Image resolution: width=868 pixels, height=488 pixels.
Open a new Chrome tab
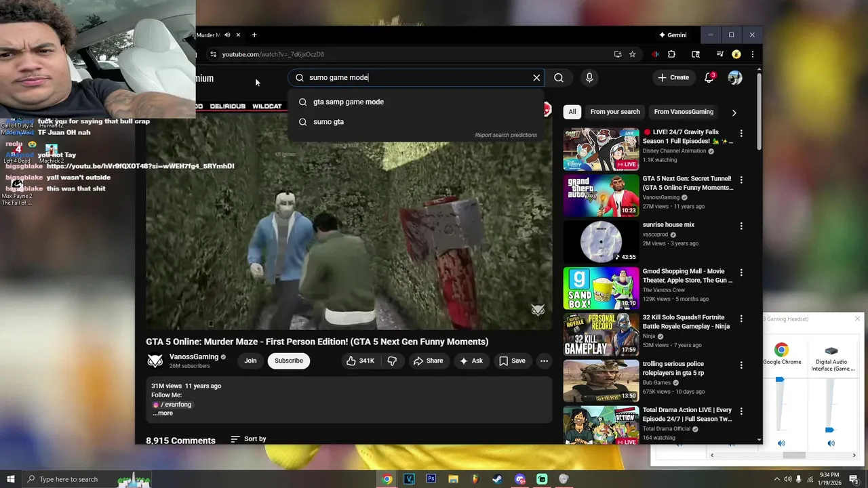pyautogui.click(x=254, y=35)
